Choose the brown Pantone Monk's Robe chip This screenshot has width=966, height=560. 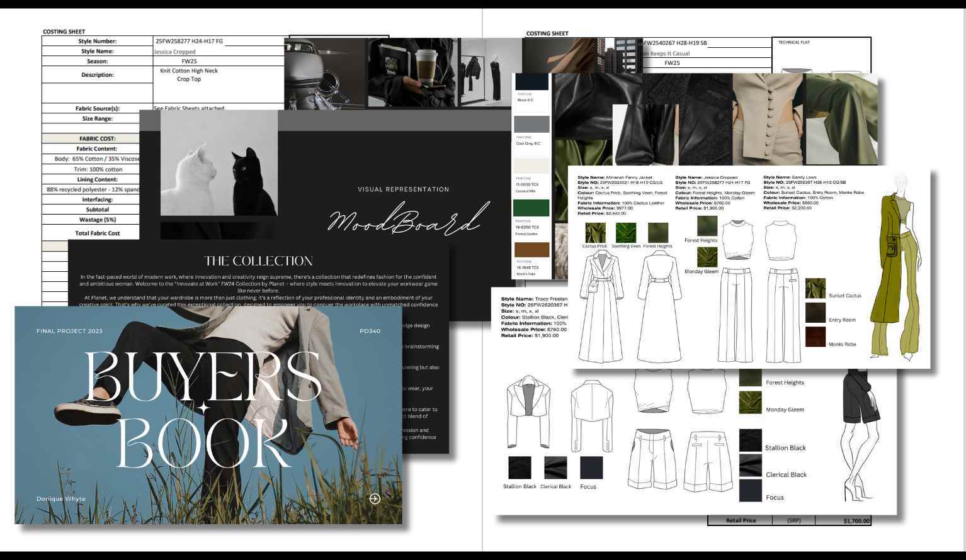(x=532, y=250)
